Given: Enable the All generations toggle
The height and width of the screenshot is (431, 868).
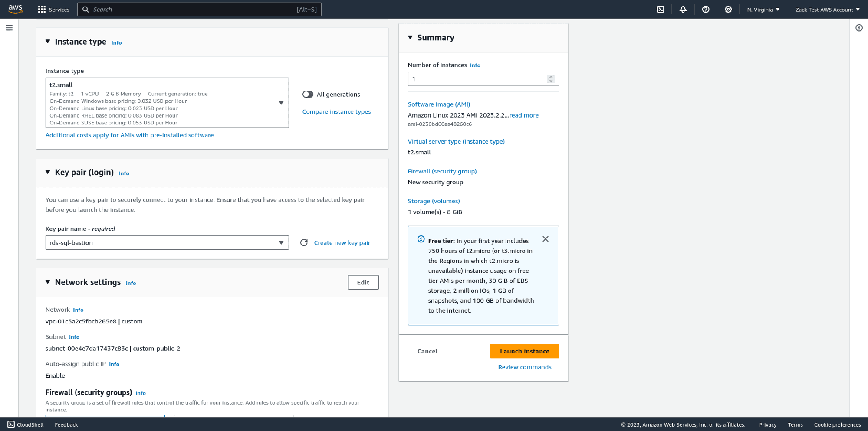Looking at the screenshot, I should (x=308, y=95).
